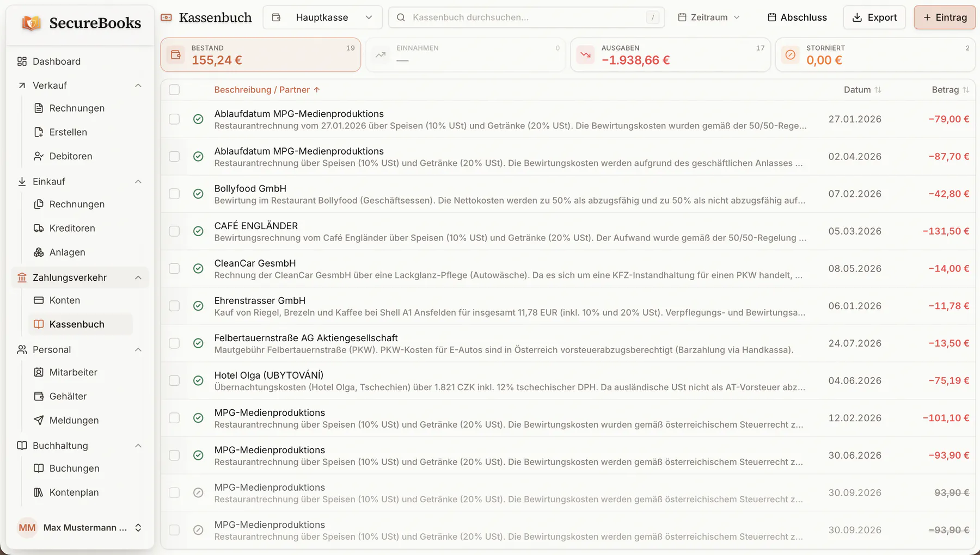Click the amount −131,50 €
This screenshot has width=980, height=555.
(x=946, y=231)
